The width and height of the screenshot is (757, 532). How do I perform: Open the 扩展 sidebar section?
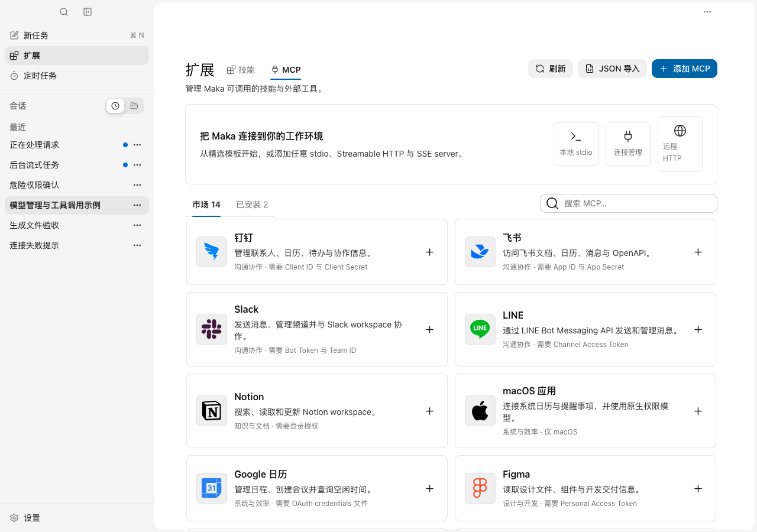click(x=77, y=56)
